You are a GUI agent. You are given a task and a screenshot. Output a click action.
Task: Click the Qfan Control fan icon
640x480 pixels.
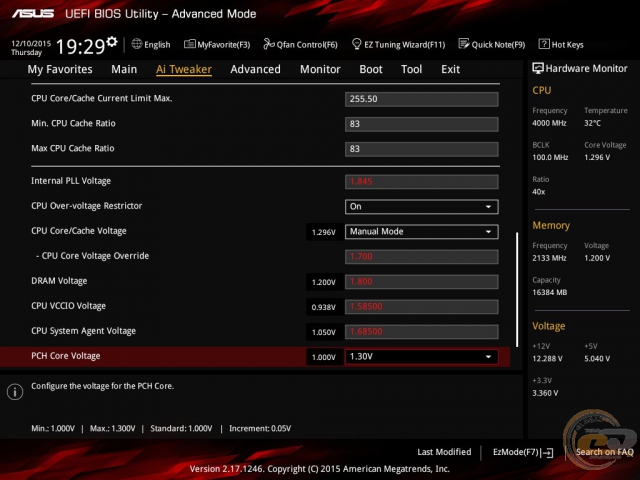[x=269, y=44]
